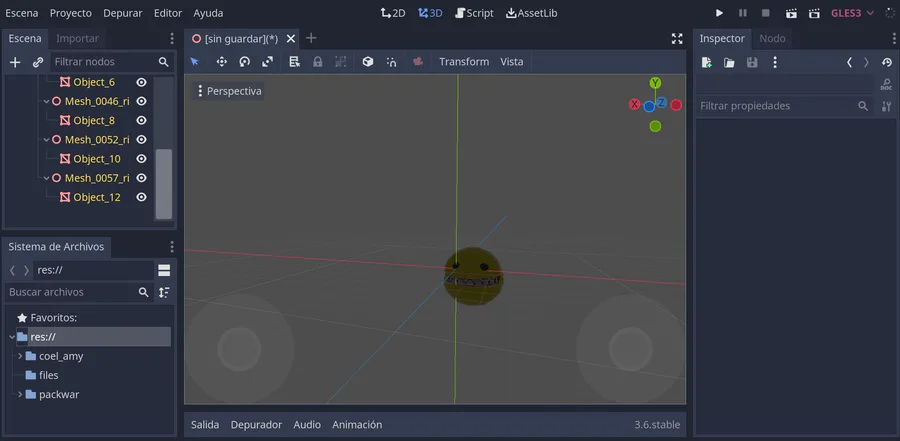Open the Proyecto menu

point(71,13)
